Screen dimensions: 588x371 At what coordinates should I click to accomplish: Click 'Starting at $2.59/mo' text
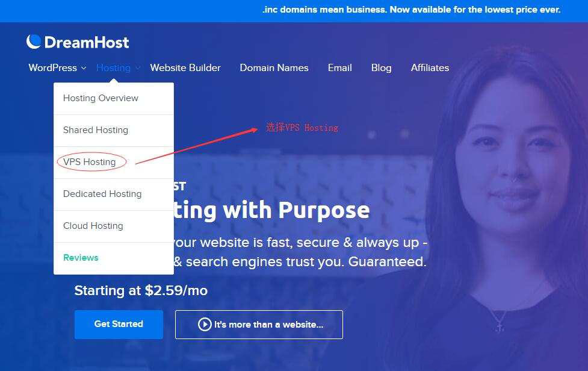pyautogui.click(x=141, y=290)
